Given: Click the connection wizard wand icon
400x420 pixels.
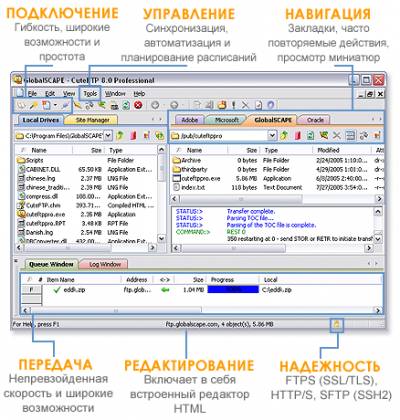Looking at the screenshot, I should tap(34, 106).
